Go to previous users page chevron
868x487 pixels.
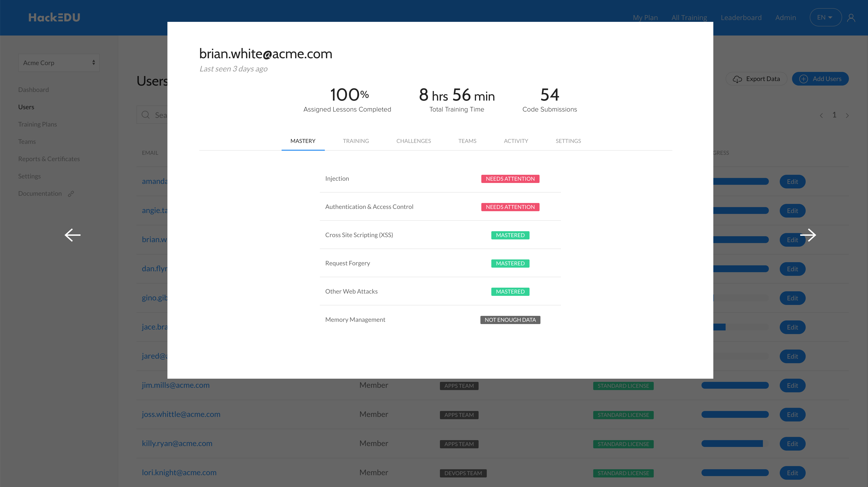point(821,115)
